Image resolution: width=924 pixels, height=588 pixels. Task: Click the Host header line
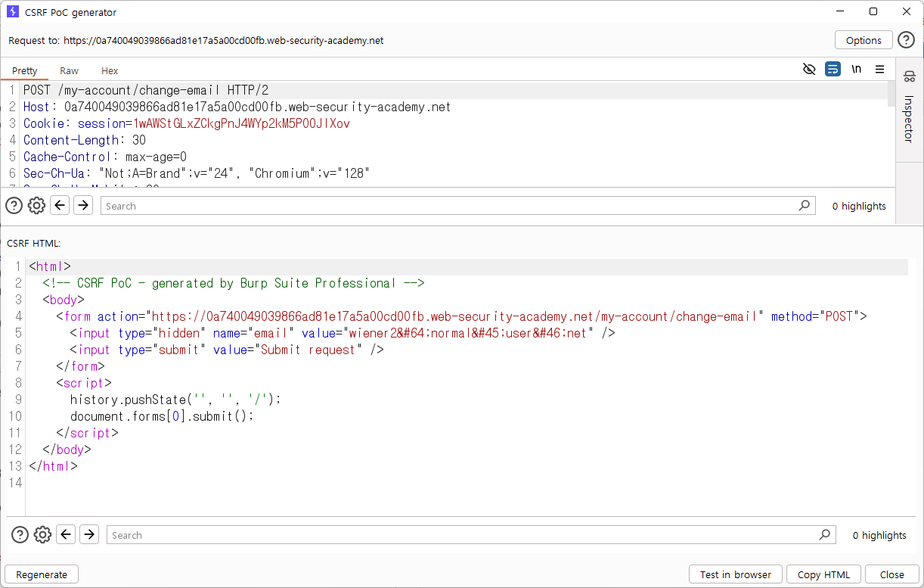coord(237,107)
